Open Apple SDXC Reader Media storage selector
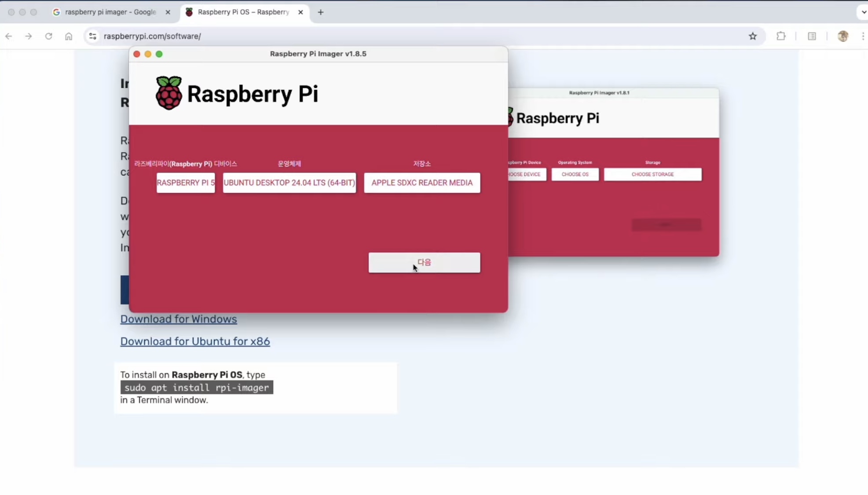868x495 pixels. 422,183
